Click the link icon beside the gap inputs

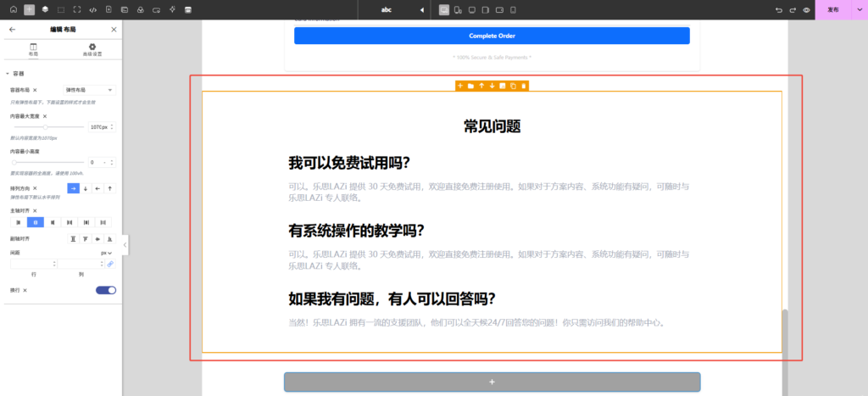(110, 265)
